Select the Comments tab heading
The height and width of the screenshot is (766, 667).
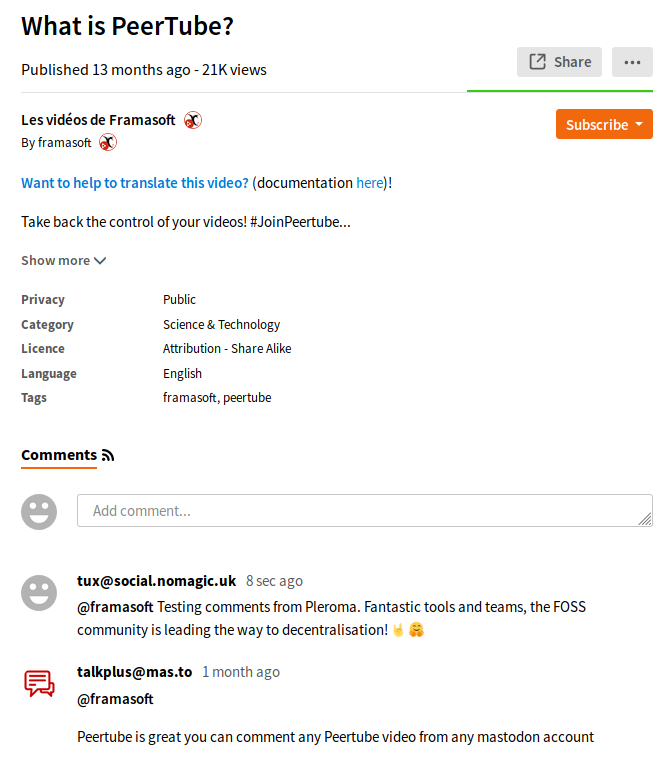point(59,455)
